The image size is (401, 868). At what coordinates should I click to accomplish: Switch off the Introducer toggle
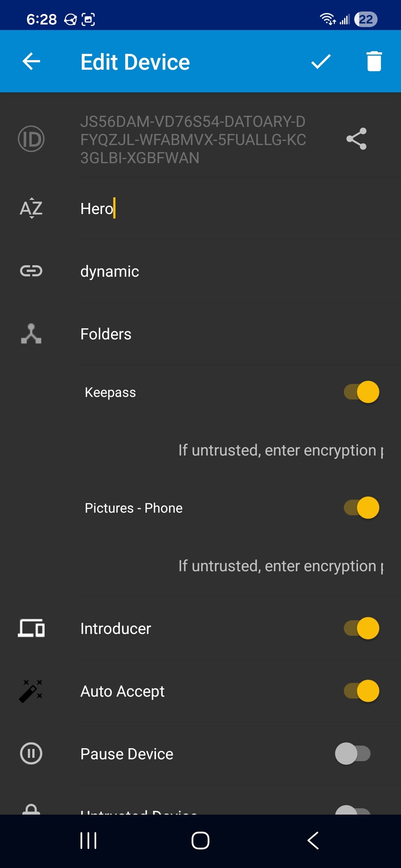pyautogui.click(x=361, y=628)
